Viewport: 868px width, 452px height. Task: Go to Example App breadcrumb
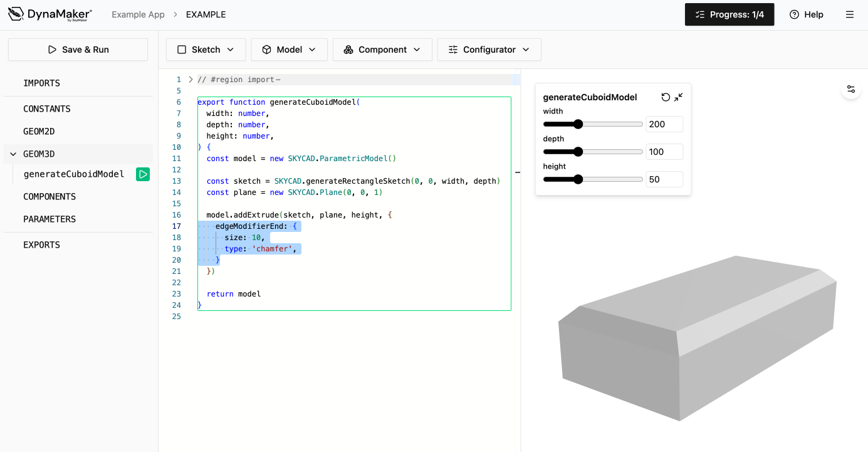pos(138,14)
